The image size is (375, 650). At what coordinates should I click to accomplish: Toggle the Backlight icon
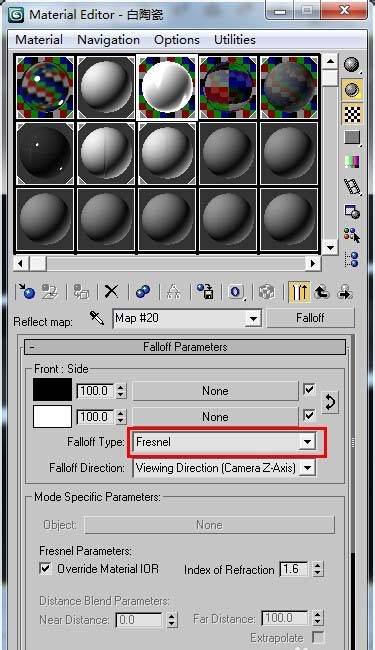pyautogui.click(x=351, y=90)
